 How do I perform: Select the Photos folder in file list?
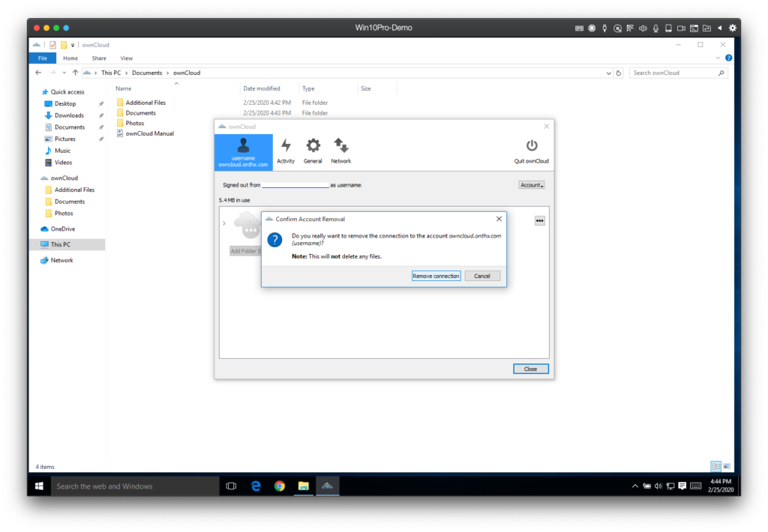click(135, 124)
